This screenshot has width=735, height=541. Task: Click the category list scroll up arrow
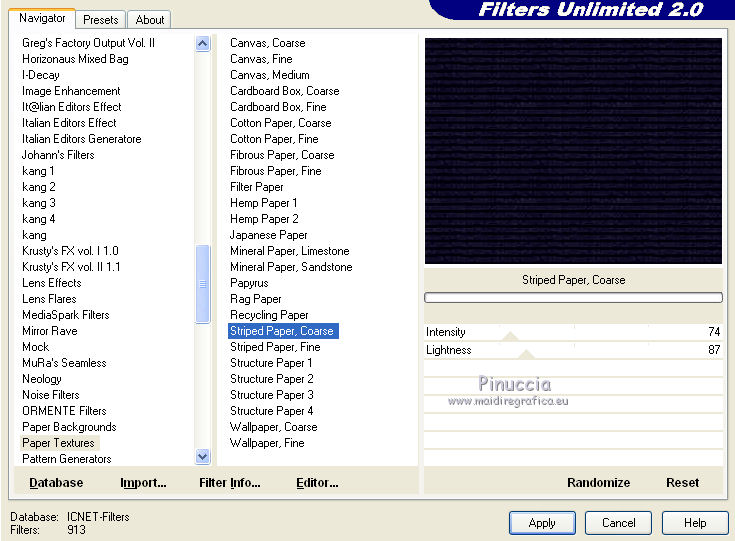pos(202,44)
